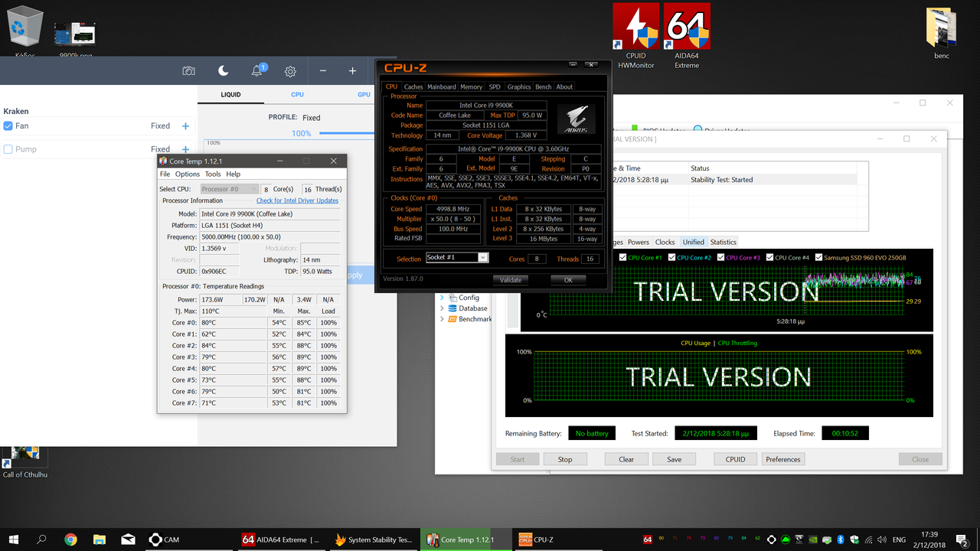Screen dimensions: 980x551
Task: Take a screenshot with CAM camera icon
Action: tap(188, 70)
